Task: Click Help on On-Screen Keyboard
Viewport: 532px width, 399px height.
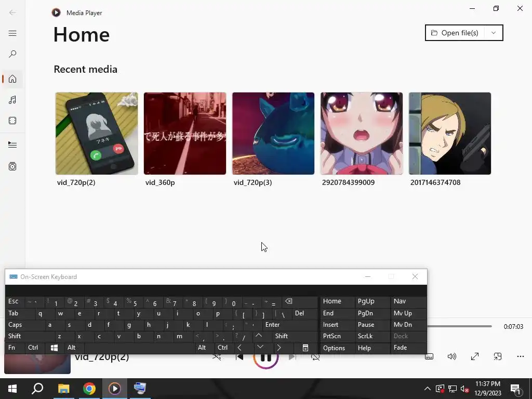Action: (x=372, y=348)
